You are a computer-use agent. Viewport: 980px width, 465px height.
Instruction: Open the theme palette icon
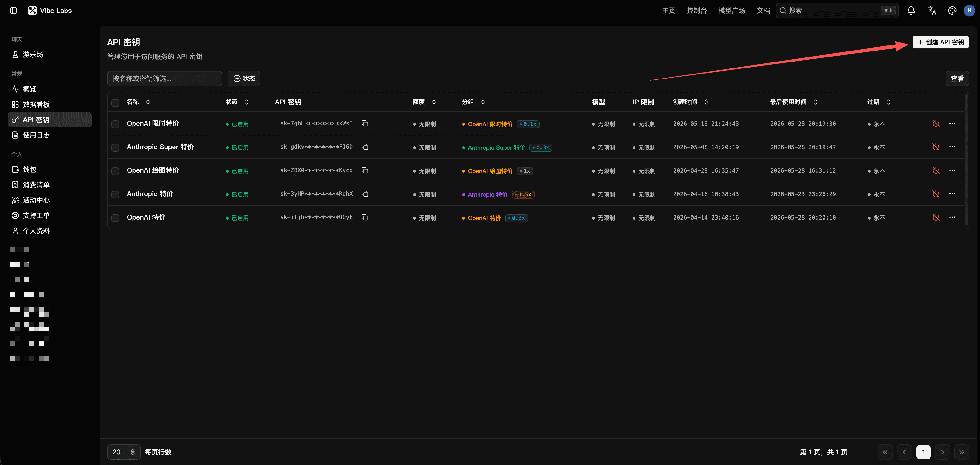[952, 11]
